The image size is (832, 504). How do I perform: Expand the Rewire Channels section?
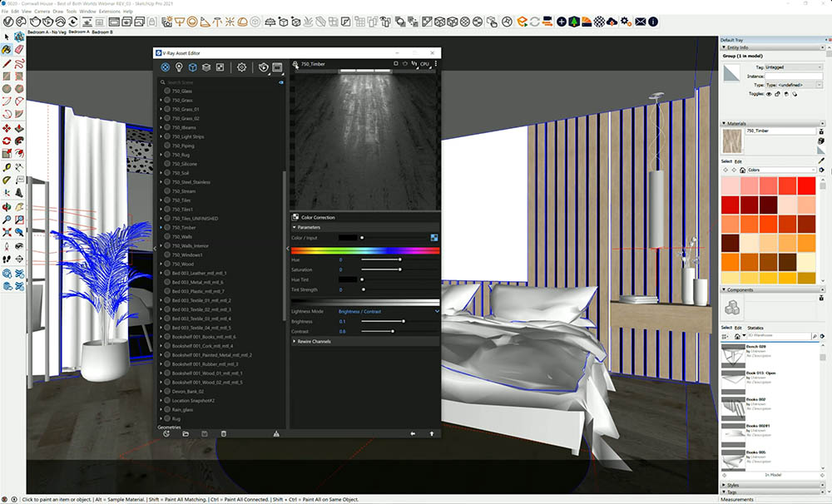[314, 342]
